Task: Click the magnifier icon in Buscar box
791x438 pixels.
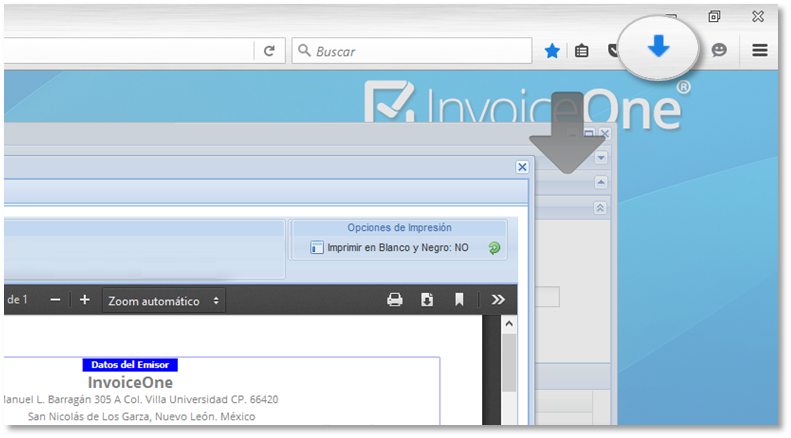Action: tap(304, 50)
